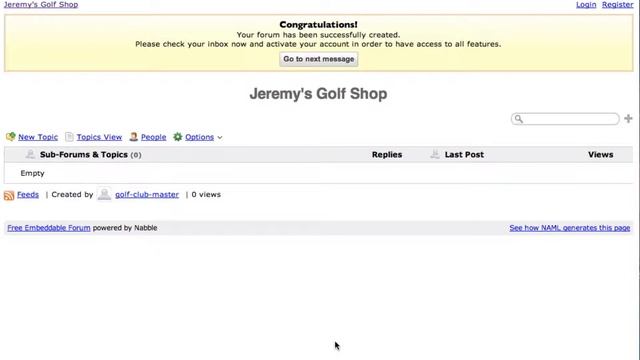Click the golf-club-master avatar icon
Image resolution: width=640 pixels, height=360 pixels.
coord(104,194)
